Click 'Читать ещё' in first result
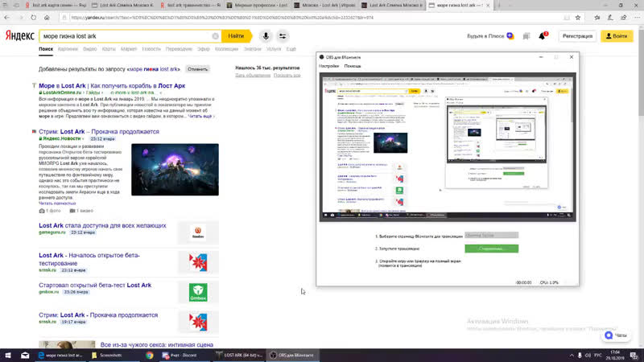 (x=201, y=117)
